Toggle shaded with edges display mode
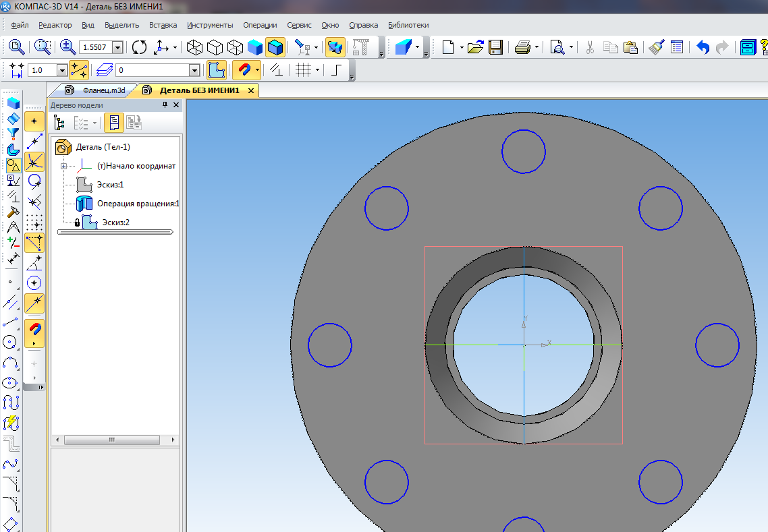768x532 pixels. (x=275, y=47)
